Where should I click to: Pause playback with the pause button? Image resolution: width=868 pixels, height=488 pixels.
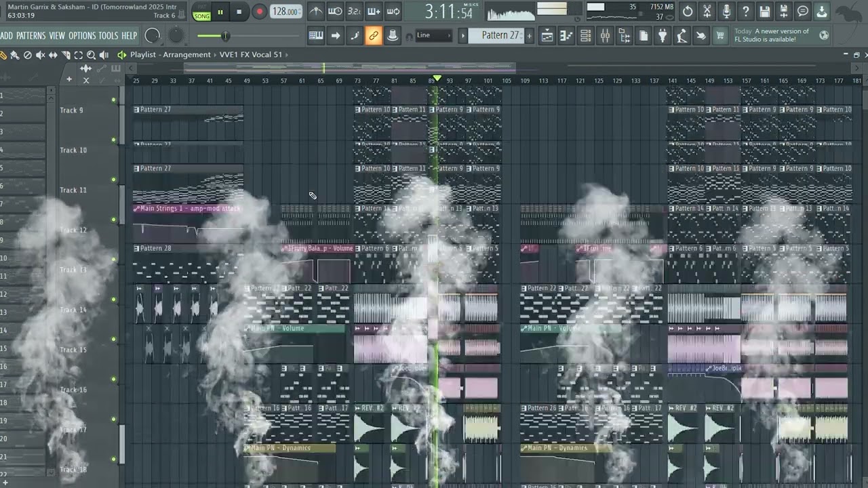[220, 12]
